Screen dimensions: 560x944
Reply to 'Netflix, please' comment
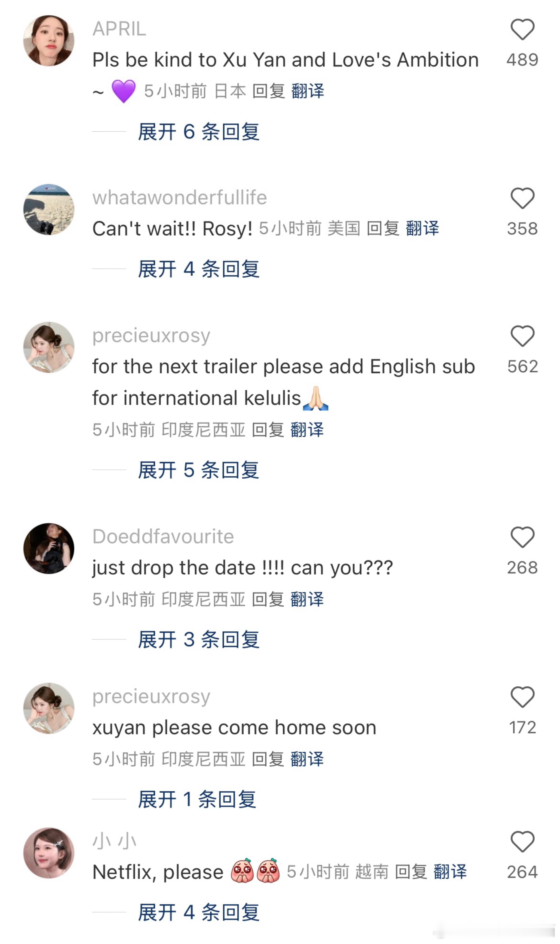click(411, 871)
